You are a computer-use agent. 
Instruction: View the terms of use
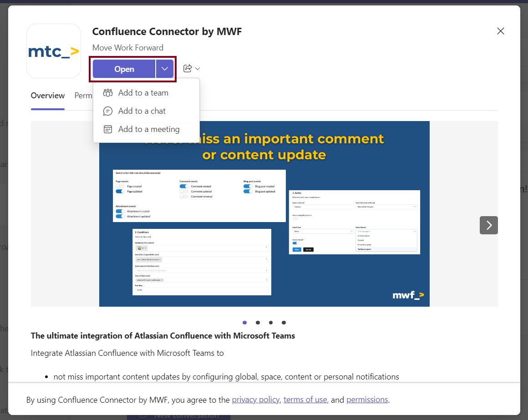[305, 400]
